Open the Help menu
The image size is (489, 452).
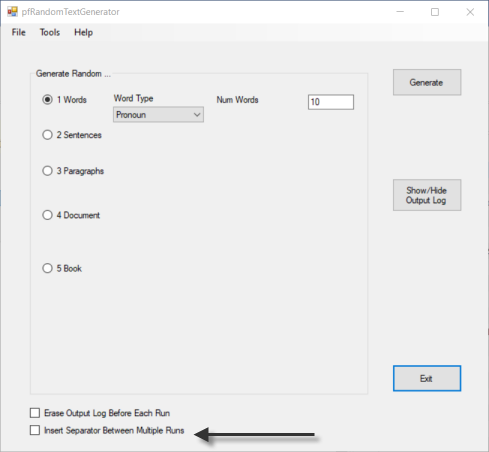pyautogui.click(x=83, y=32)
